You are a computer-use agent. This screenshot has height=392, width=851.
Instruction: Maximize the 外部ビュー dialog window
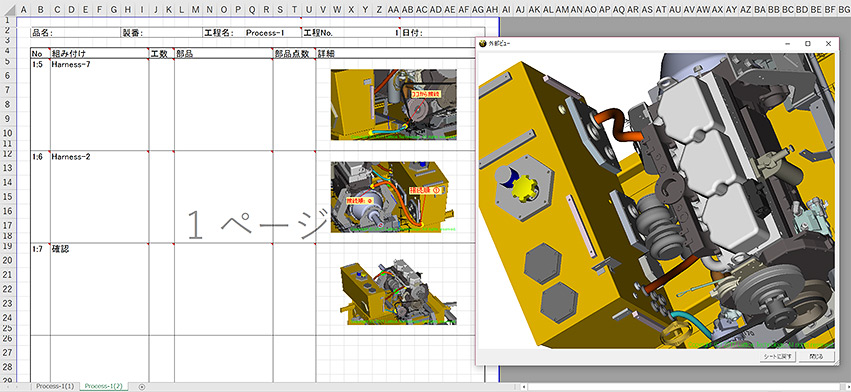pyautogui.click(x=808, y=43)
